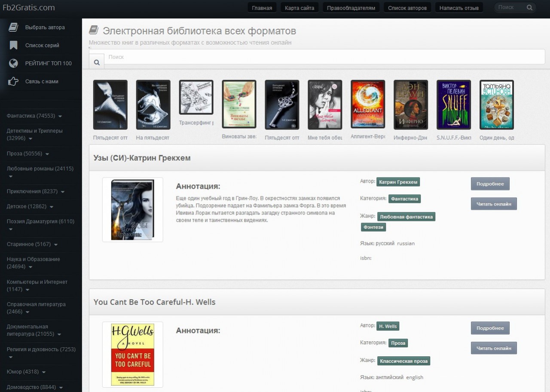This screenshot has height=392, width=550.
Task: Expand the Фантастика (74553) category
Action: point(60,116)
